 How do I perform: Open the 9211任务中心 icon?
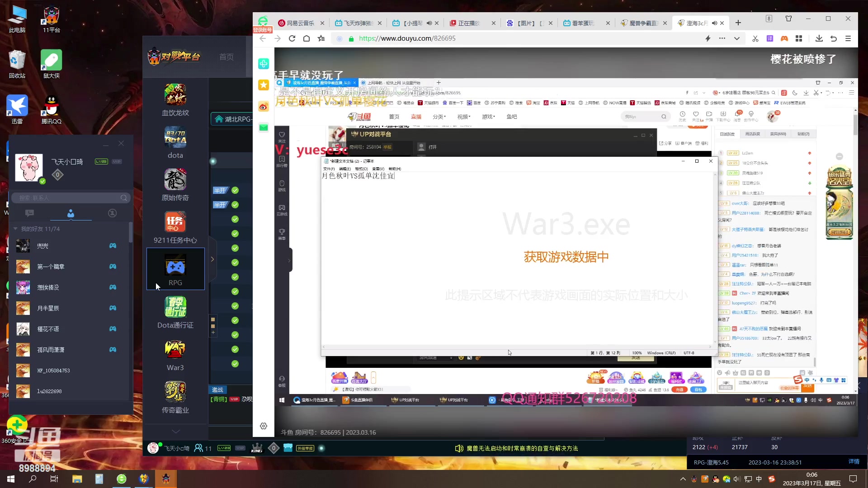(x=175, y=227)
